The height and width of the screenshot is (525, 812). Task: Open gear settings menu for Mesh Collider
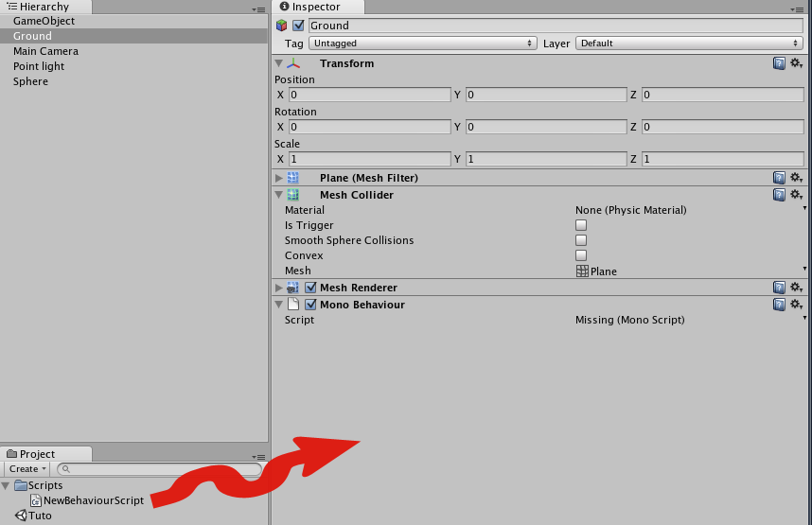tap(796, 195)
